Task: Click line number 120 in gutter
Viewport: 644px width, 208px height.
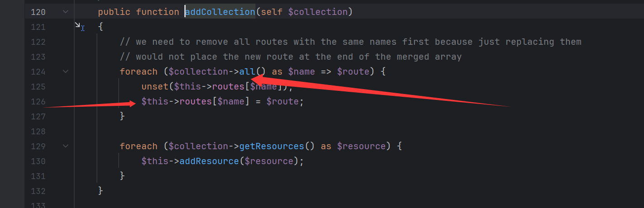Action: click(38, 12)
